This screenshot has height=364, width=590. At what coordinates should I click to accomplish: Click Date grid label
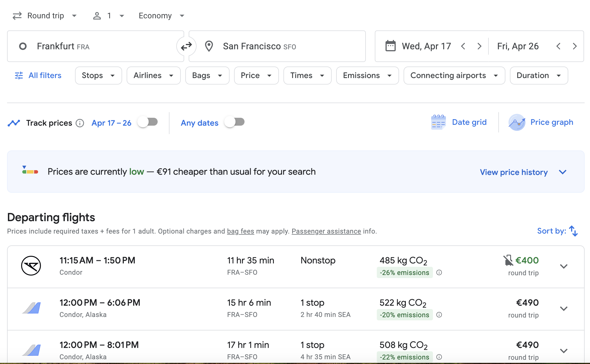tap(469, 122)
